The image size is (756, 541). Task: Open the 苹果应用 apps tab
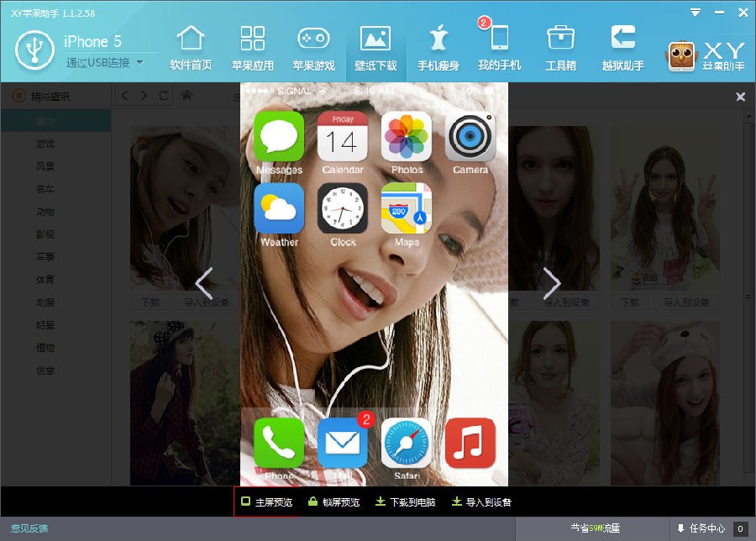[253, 48]
